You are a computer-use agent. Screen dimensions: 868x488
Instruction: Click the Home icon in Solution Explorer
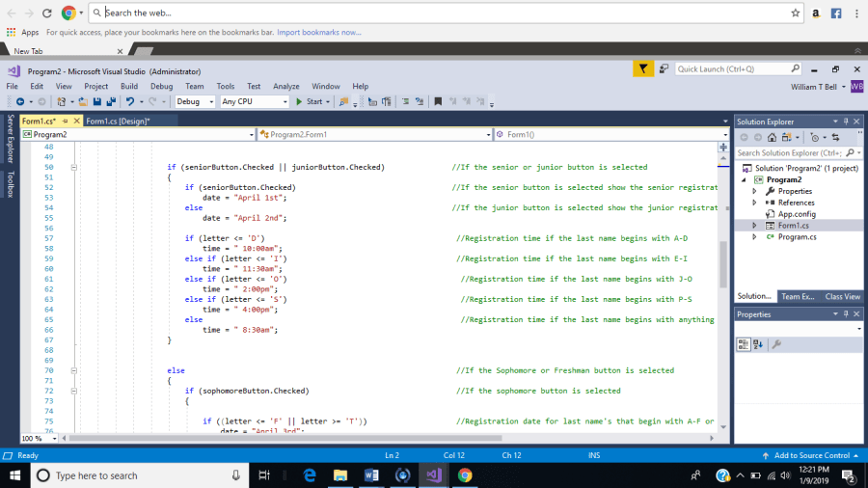click(770, 137)
